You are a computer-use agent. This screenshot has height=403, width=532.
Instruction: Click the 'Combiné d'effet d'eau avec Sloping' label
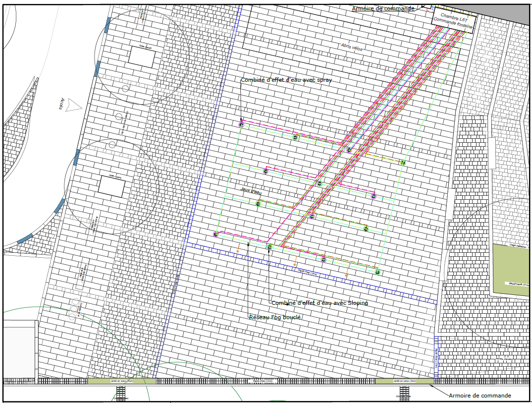tap(319, 302)
